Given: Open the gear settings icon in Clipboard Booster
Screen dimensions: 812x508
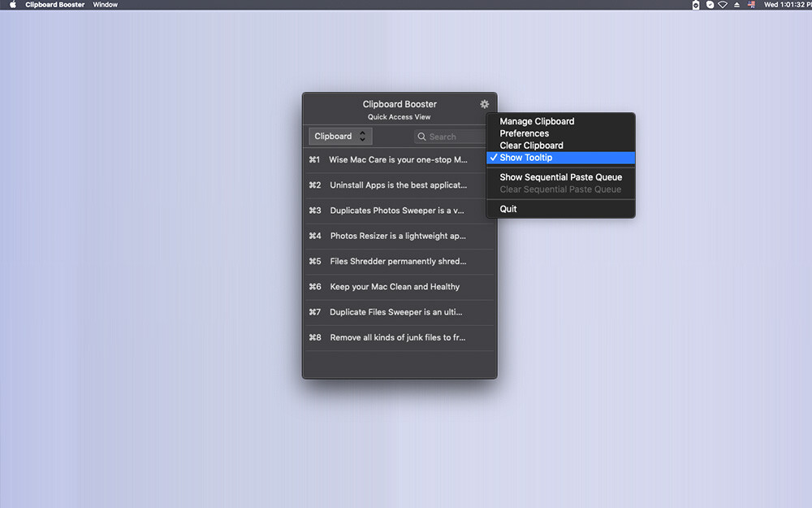Looking at the screenshot, I should coord(484,104).
